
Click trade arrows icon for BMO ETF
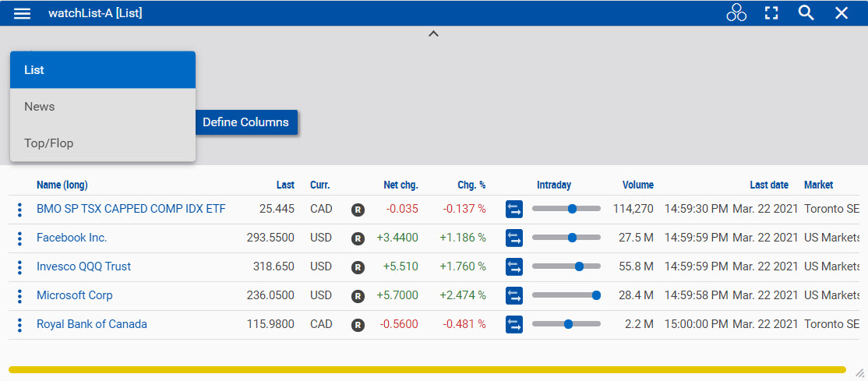click(513, 210)
